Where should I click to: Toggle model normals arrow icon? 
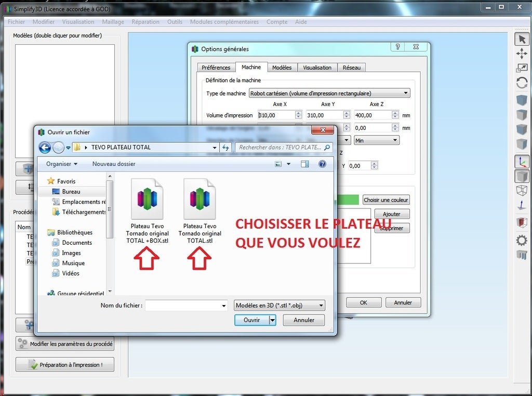pos(522,205)
